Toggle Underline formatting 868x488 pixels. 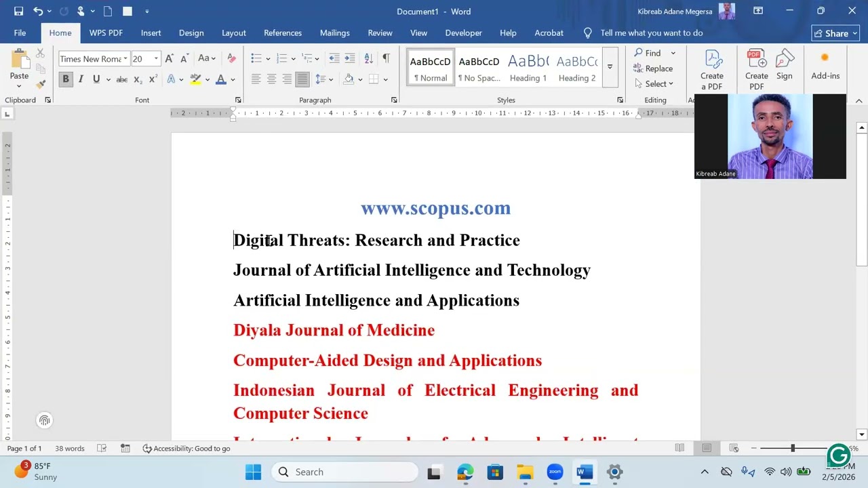tap(96, 79)
